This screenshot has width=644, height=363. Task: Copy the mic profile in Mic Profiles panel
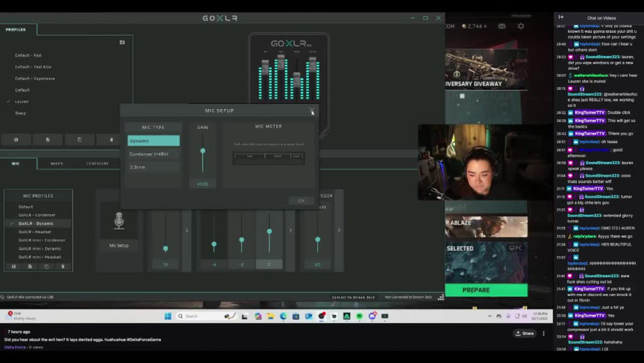pyautogui.click(x=46, y=266)
